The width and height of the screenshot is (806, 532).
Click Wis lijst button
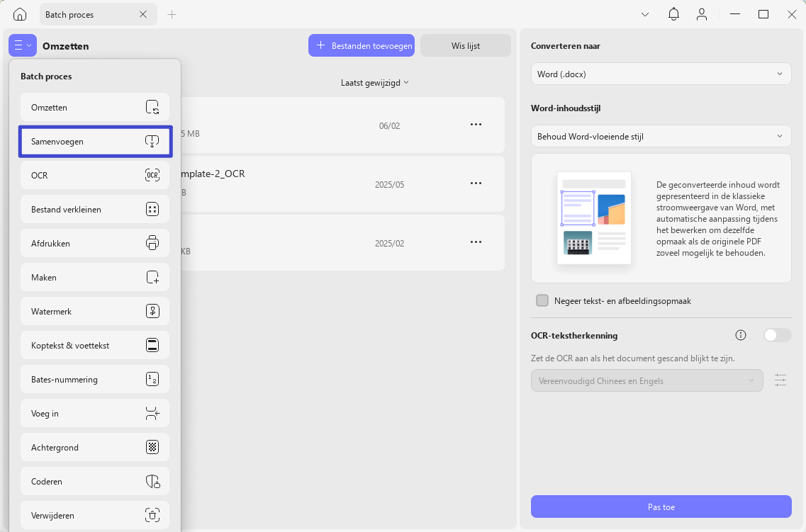tap(466, 46)
